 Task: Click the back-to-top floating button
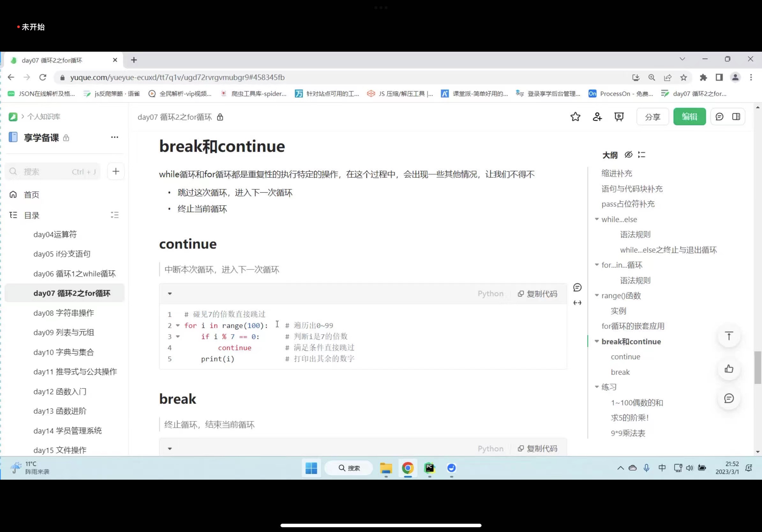point(728,336)
